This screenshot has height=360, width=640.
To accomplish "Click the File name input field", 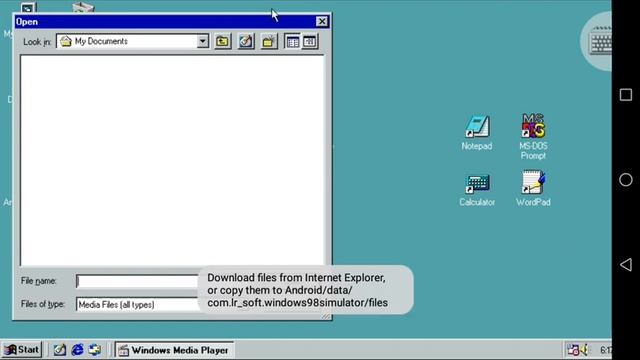I will 137,281.
